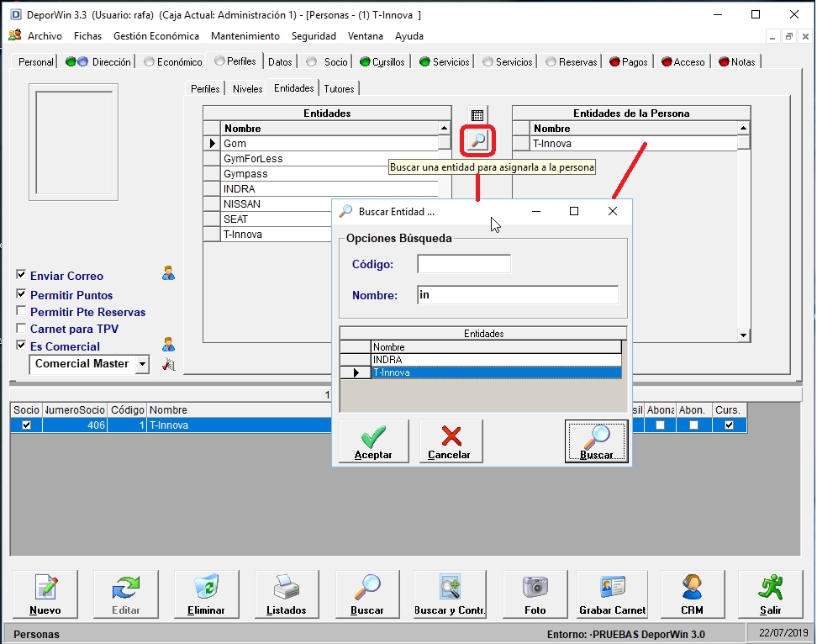Click Buscar y Contr. button
The width and height of the screenshot is (817, 644).
pos(450,594)
